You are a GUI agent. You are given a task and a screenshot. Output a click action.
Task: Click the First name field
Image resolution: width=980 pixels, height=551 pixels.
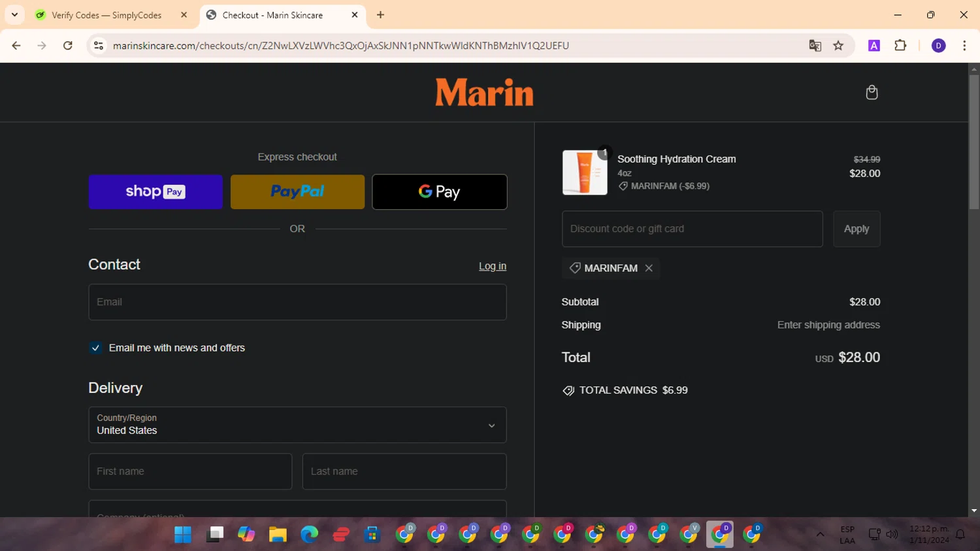pos(190,471)
